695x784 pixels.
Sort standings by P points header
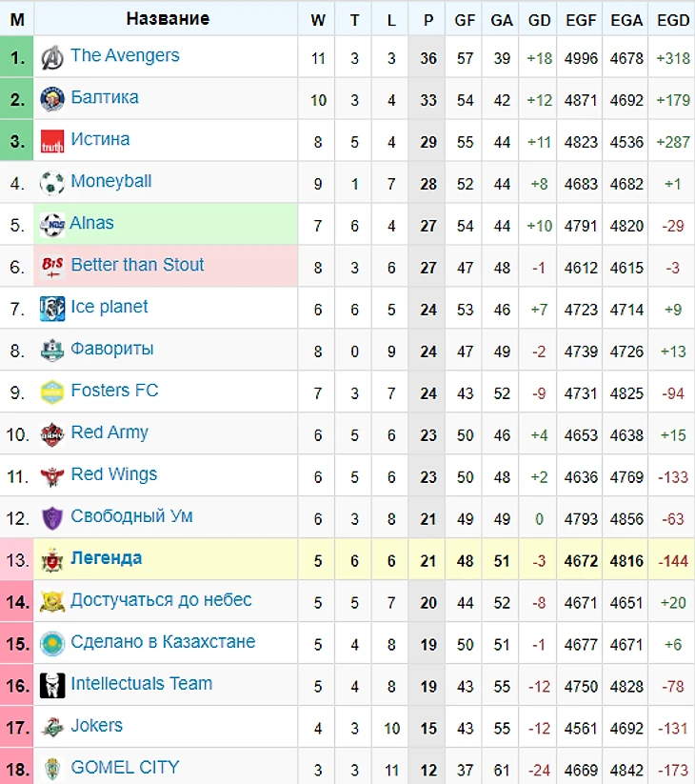point(428,20)
